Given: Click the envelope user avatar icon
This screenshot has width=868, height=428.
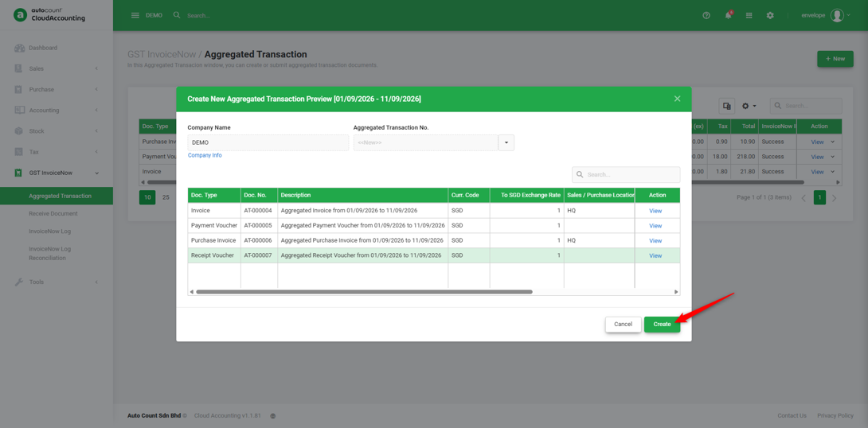Looking at the screenshot, I should [x=837, y=15].
